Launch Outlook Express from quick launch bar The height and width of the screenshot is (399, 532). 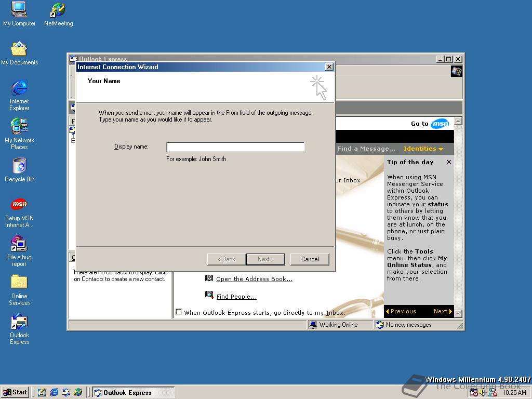pyautogui.click(x=66, y=392)
